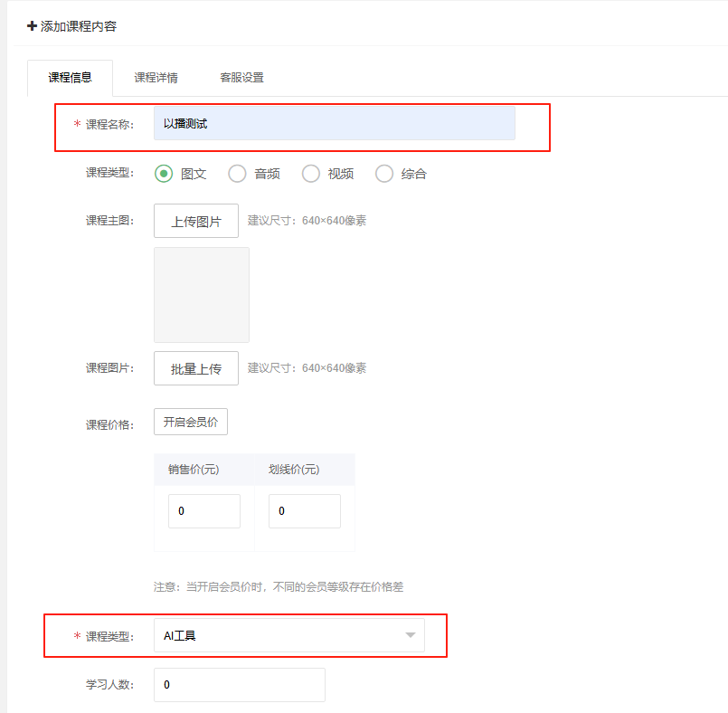Screen dimensions: 728x713
Task: Select the 综合 course type radio
Action: coord(384,174)
